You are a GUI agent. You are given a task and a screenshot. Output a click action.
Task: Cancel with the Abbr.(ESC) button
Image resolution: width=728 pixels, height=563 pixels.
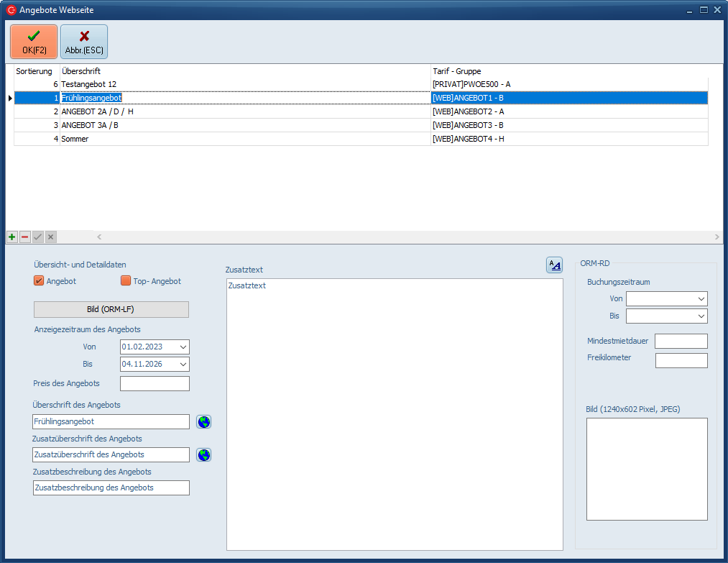[84, 42]
